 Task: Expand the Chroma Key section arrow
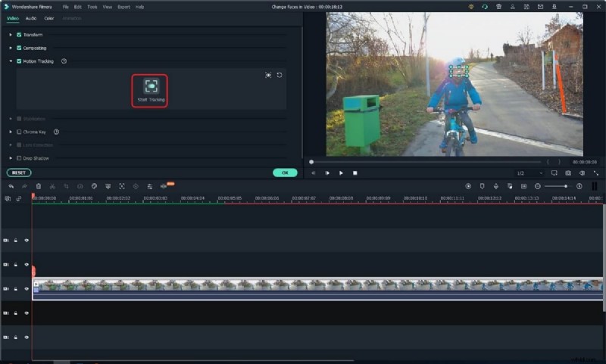11,132
